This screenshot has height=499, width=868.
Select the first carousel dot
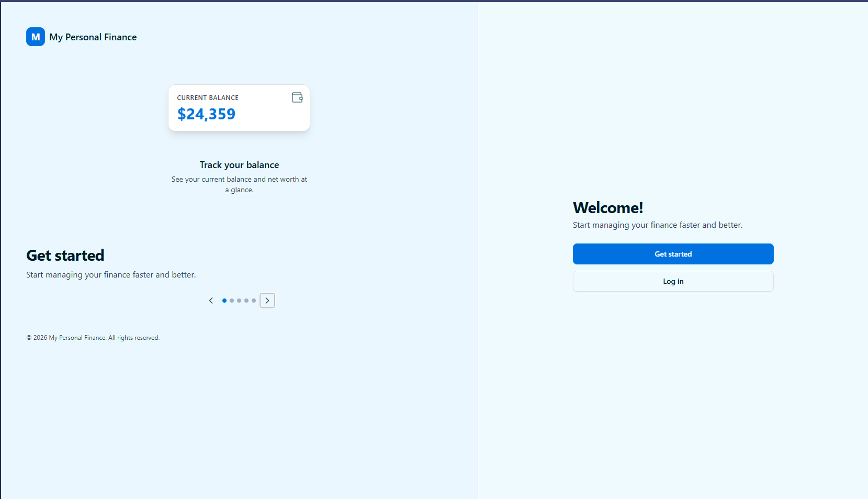pyautogui.click(x=224, y=301)
